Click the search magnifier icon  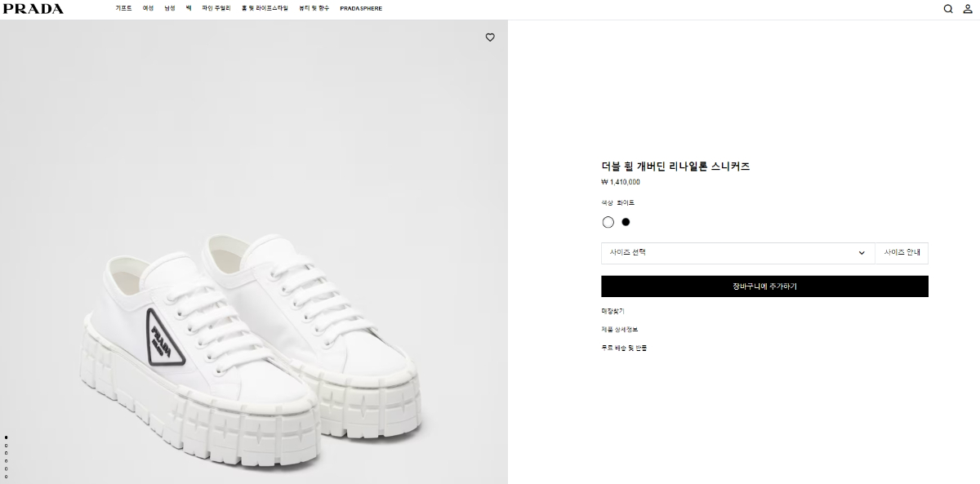tap(948, 9)
